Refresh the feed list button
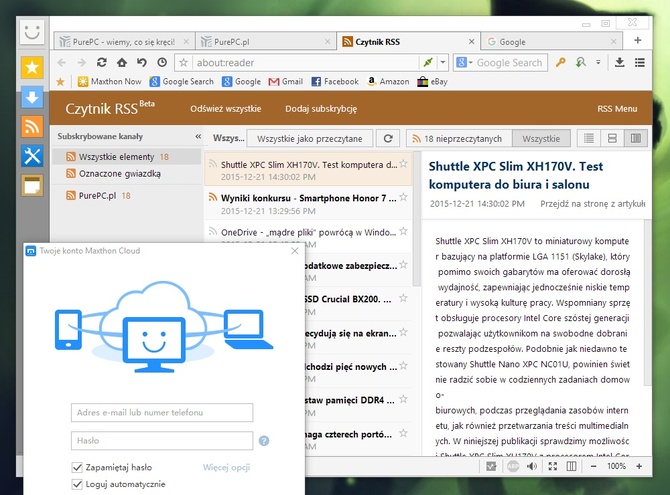 click(388, 138)
